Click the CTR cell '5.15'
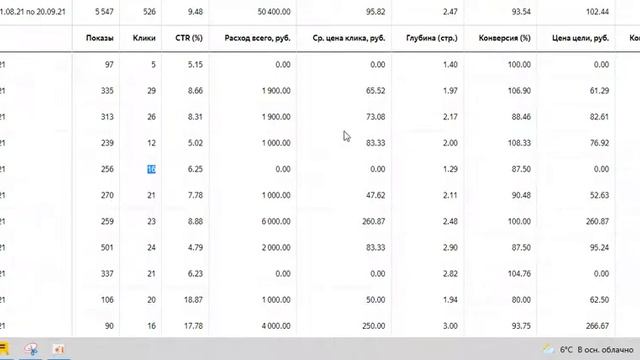640x360 pixels. click(x=195, y=64)
